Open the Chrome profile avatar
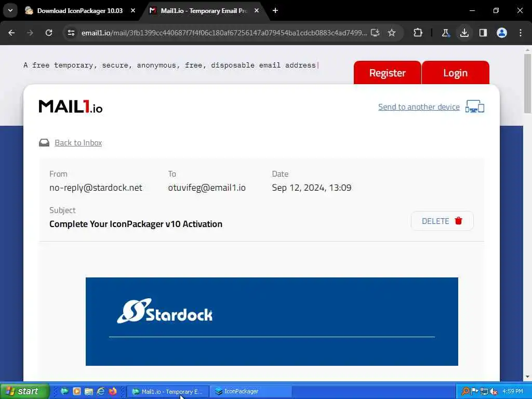This screenshot has width=532, height=399. click(502, 33)
